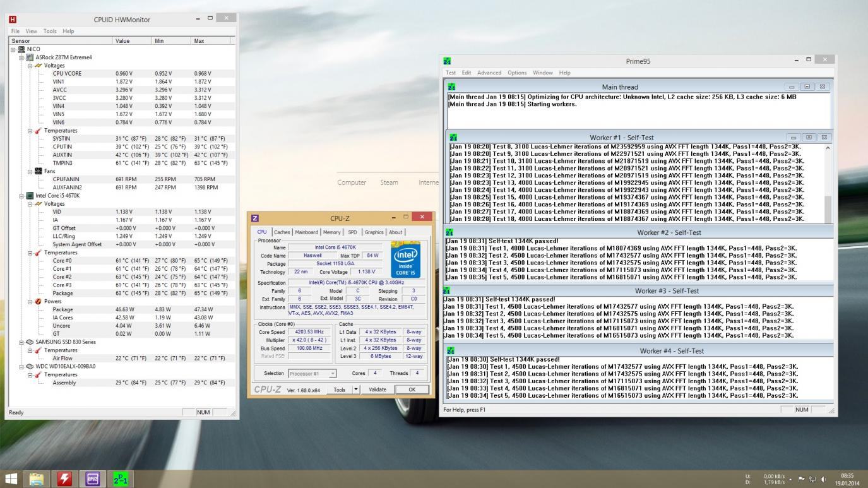Switch to the SPD tab in CPU-Z
Screen dimensions: 868x488
click(352, 232)
